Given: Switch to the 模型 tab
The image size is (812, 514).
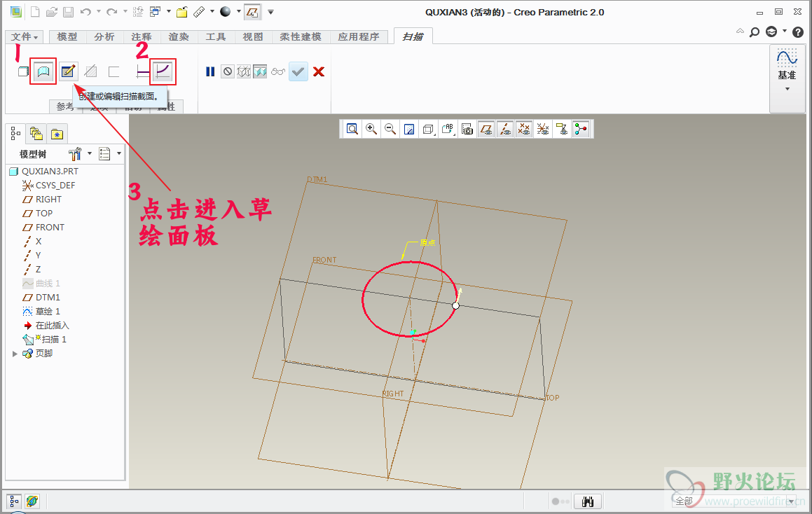Looking at the screenshot, I should [x=67, y=36].
